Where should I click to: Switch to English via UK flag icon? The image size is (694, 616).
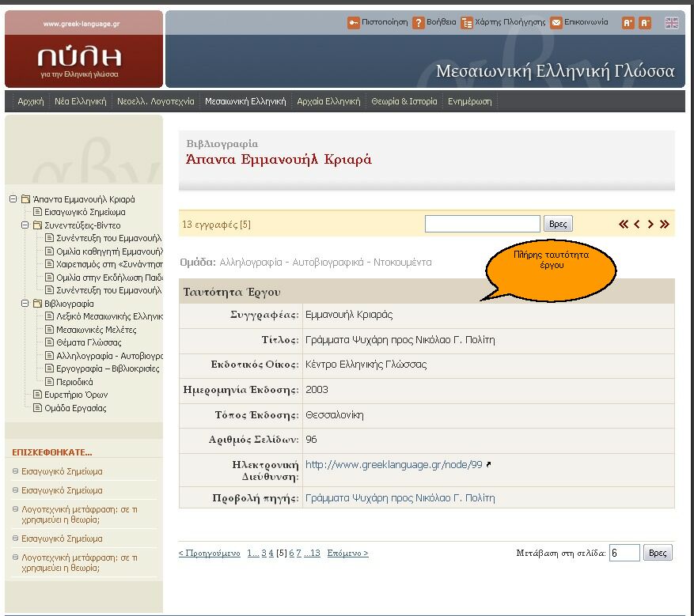[672, 23]
